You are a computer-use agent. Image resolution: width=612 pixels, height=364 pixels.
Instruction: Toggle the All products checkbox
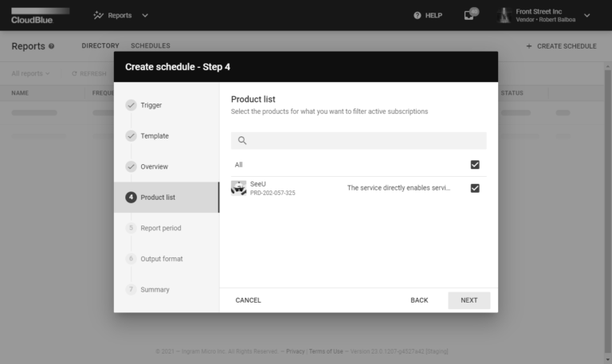click(475, 165)
